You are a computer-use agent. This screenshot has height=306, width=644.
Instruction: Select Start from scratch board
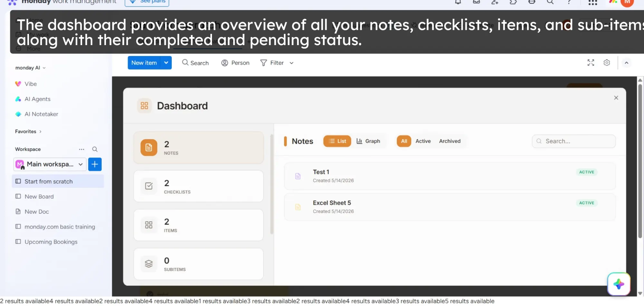pos(58,181)
